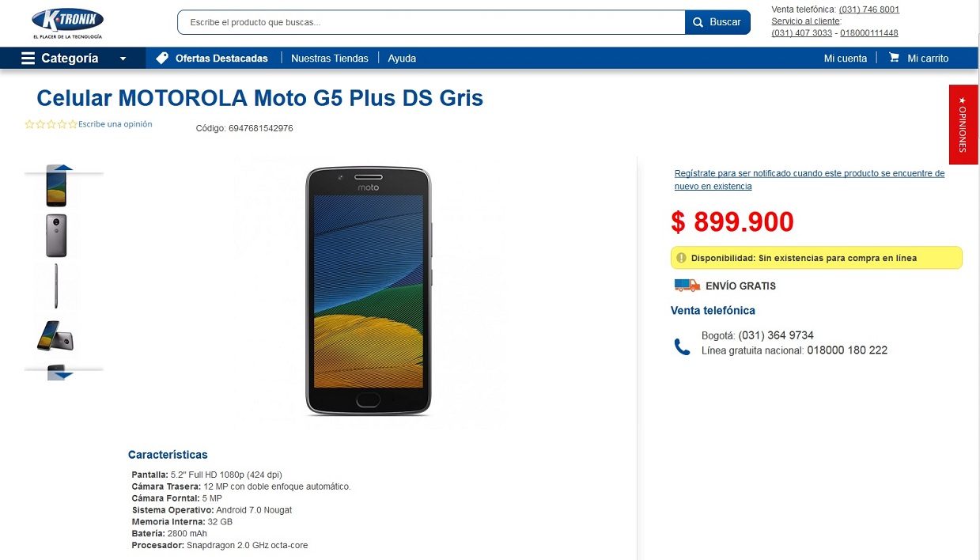Click the magnifying glass Buscar button
Viewport: 980px width, 560px height.
click(717, 22)
